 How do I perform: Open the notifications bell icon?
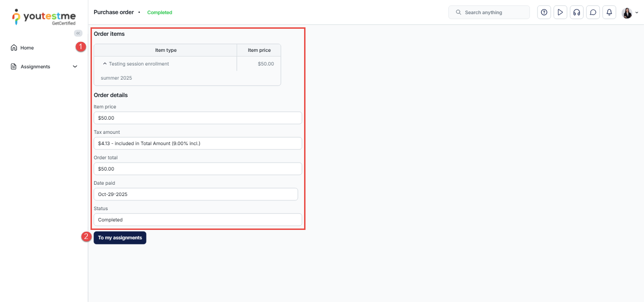pos(609,12)
